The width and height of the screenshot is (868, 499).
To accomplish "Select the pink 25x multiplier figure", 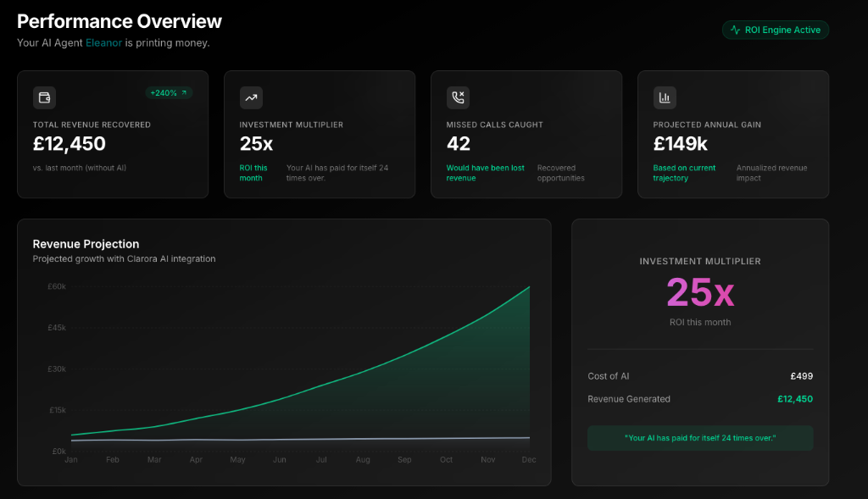I will pos(699,291).
